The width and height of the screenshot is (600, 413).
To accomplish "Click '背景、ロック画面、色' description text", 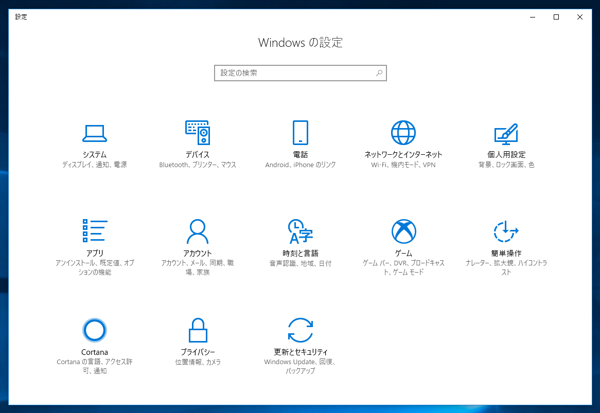I will point(506,165).
